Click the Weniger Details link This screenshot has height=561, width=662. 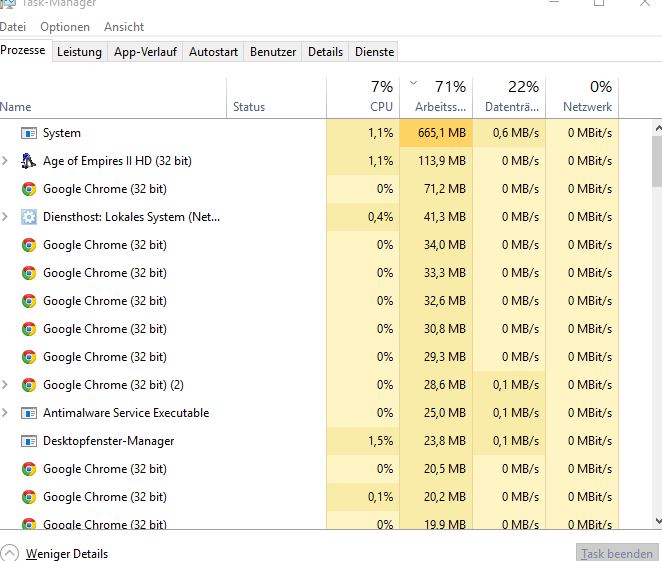(67, 553)
